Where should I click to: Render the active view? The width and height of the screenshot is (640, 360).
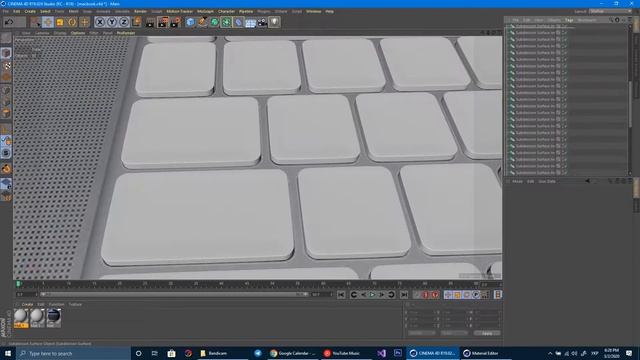click(x=150, y=22)
